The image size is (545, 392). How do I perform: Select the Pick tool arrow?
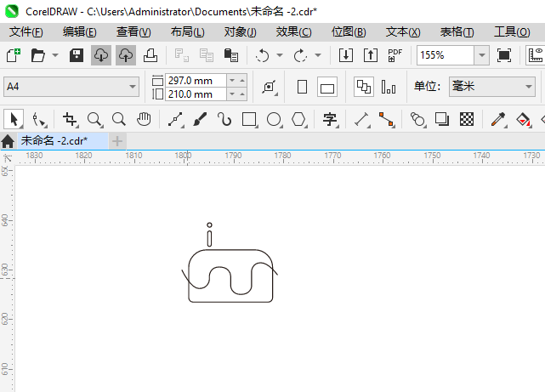13,119
